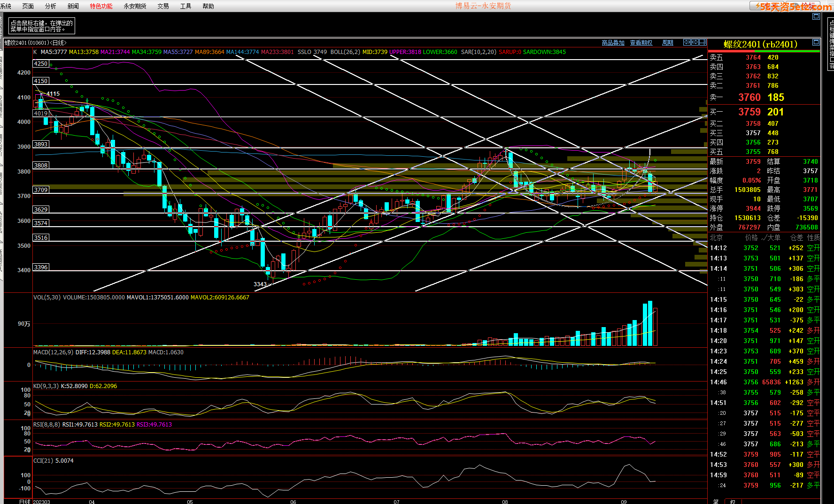Open the 永安期货 menu
The width and height of the screenshot is (834, 504).
pos(135,6)
